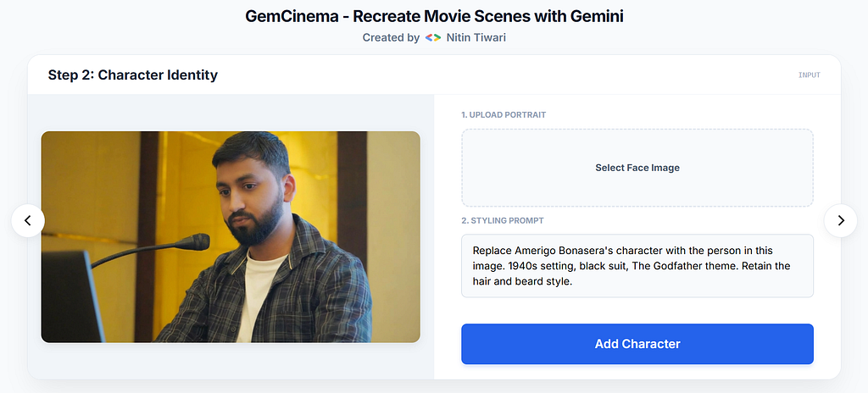This screenshot has width=868, height=393.
Task: Advance to next step with right chevron
Action: tap(840, 220)
